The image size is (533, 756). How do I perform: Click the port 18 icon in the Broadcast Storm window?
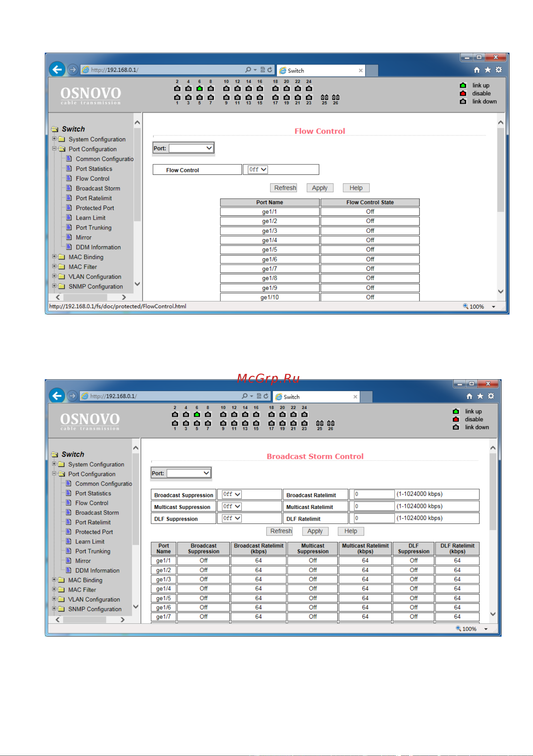point(271,414)
